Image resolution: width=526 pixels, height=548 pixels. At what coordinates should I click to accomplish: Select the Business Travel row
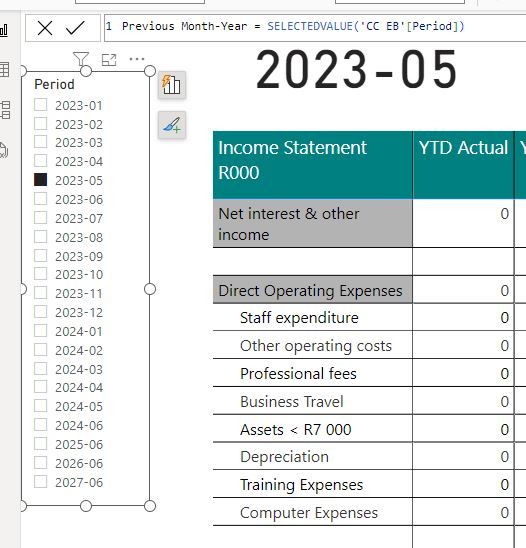pos(312,401)
